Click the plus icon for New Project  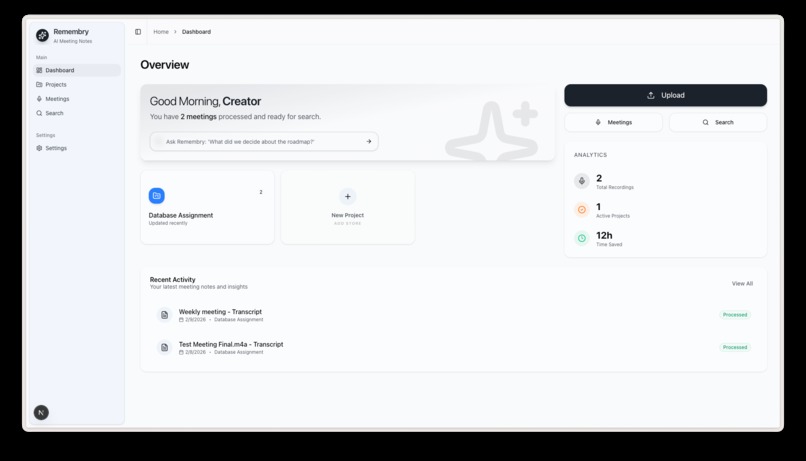pyautogui.click(x=347, y=196)
